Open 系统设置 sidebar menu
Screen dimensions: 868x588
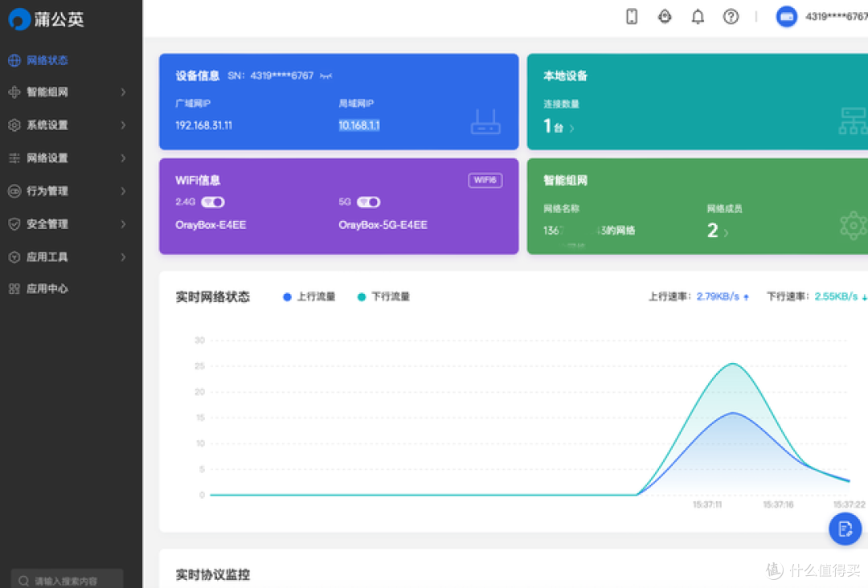click(71, 125)
